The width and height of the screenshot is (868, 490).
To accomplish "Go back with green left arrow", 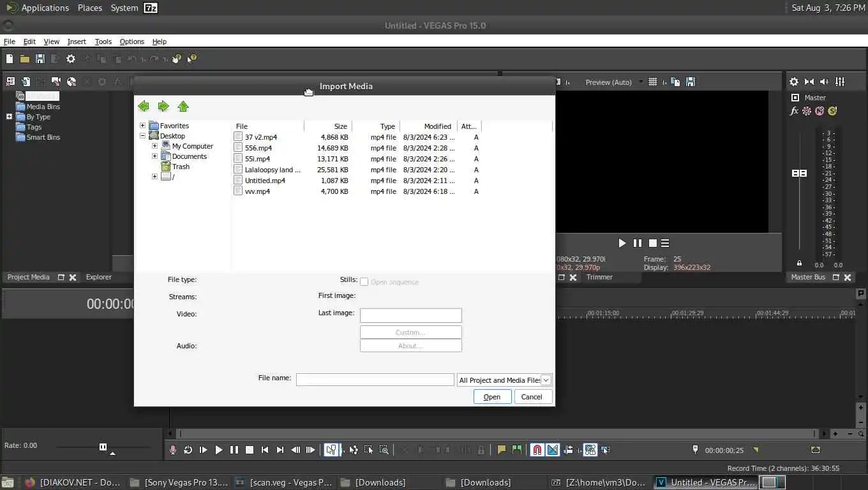I will tap(144, 107).
